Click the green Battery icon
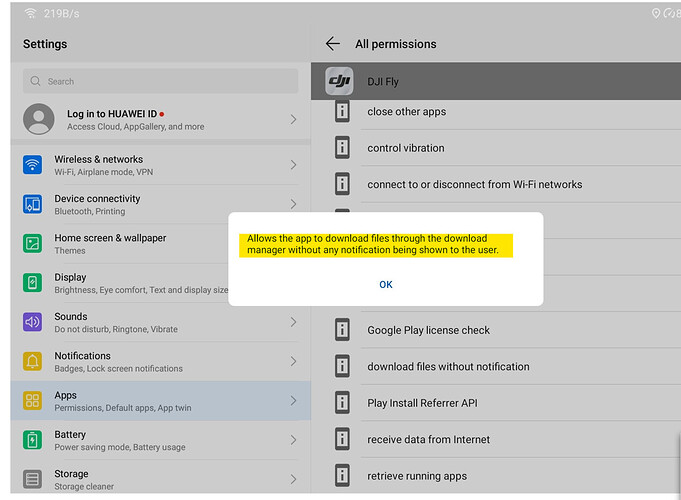The height and width of the screenshot is (500, 681). click(33, 440)
